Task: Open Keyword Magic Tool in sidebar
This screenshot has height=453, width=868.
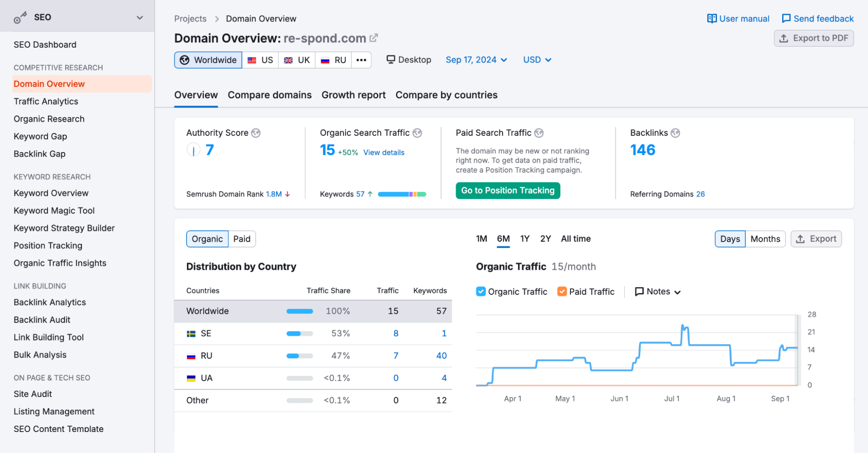Action: pos(54,211)
